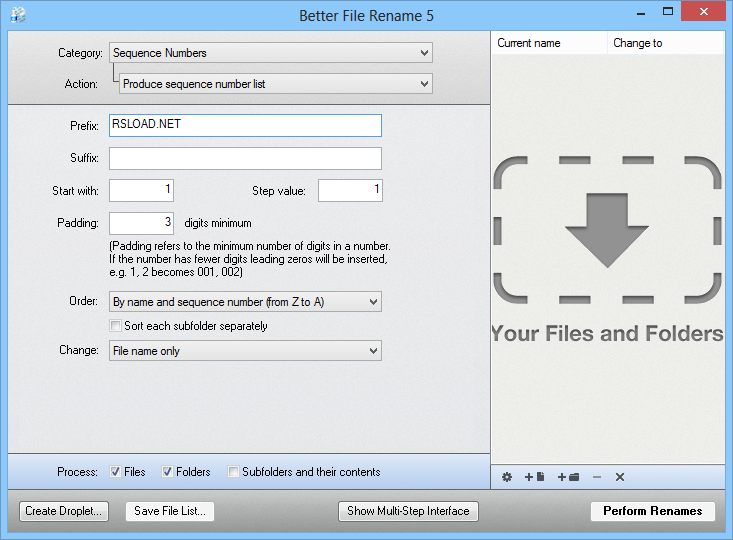The height and width of the screenshot is (540, 733).
Task: Toggle the Files checkbox
Action: (x=115, y=471)
